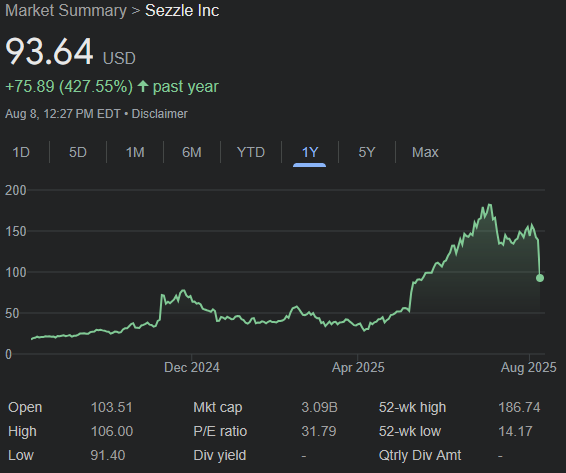
Task: Click the Qtrly Div Amt label
Action: click(420, 455)
